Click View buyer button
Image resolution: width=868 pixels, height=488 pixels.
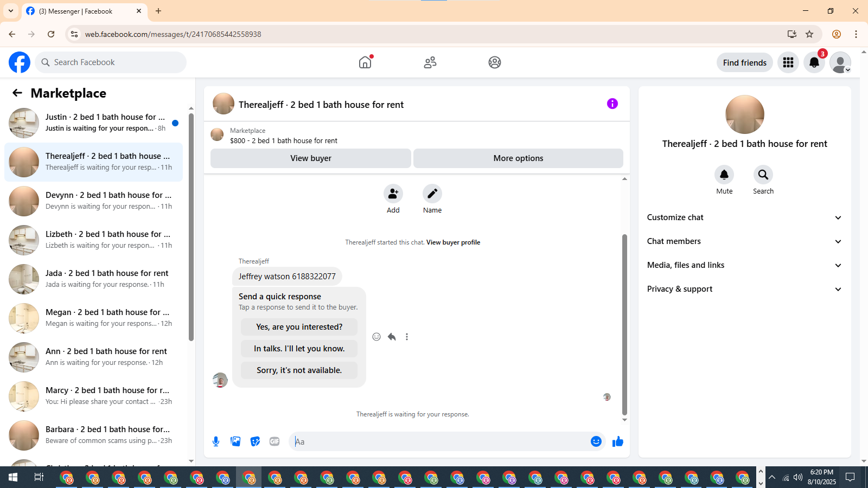[311, 158]
